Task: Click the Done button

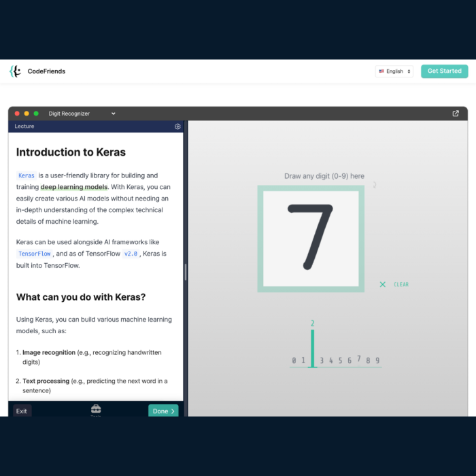Action: point(163,411)
